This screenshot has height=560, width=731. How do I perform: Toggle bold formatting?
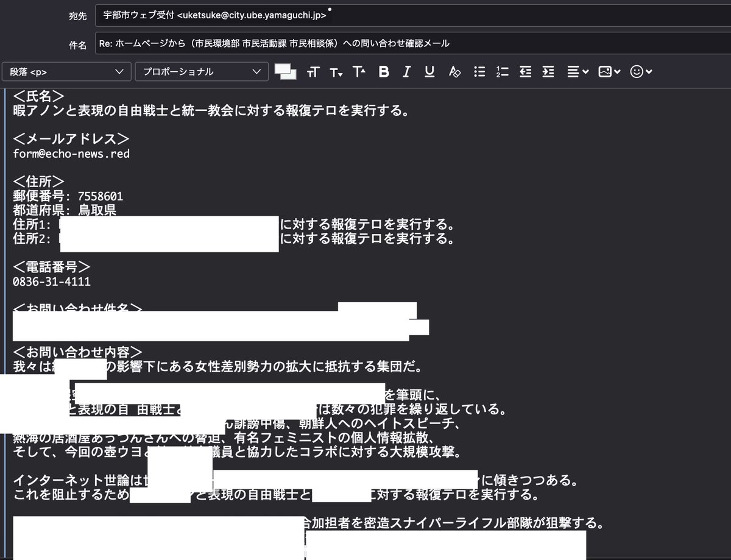(x=384, y=72)
